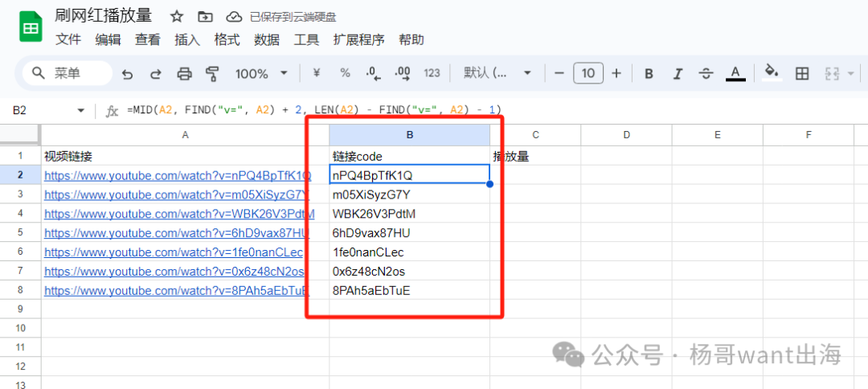Decrease decimal places
868x389 pixels.
click(x=374, y=73)
